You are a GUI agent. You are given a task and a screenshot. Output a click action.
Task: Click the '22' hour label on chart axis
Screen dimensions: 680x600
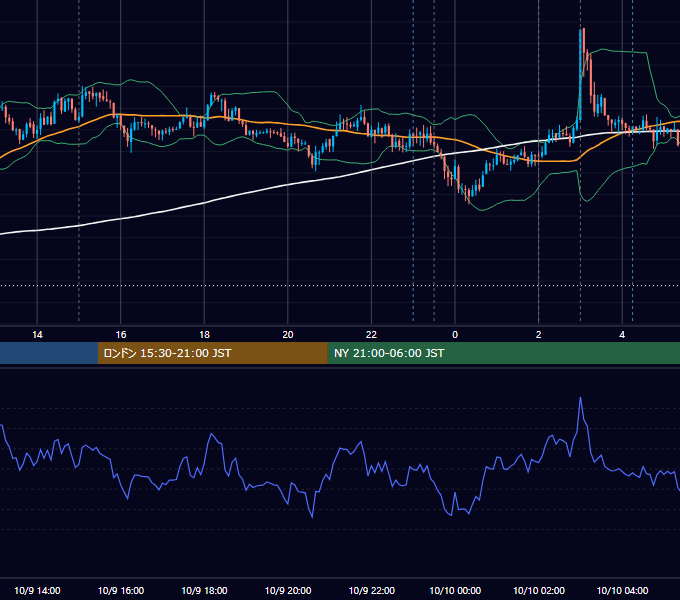pos(371,335)
